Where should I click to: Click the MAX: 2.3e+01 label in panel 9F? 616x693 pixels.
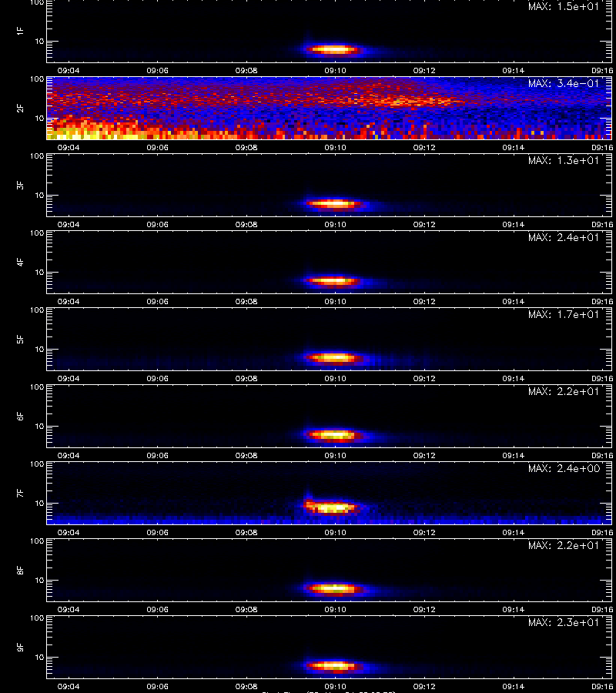click(564, 622)
